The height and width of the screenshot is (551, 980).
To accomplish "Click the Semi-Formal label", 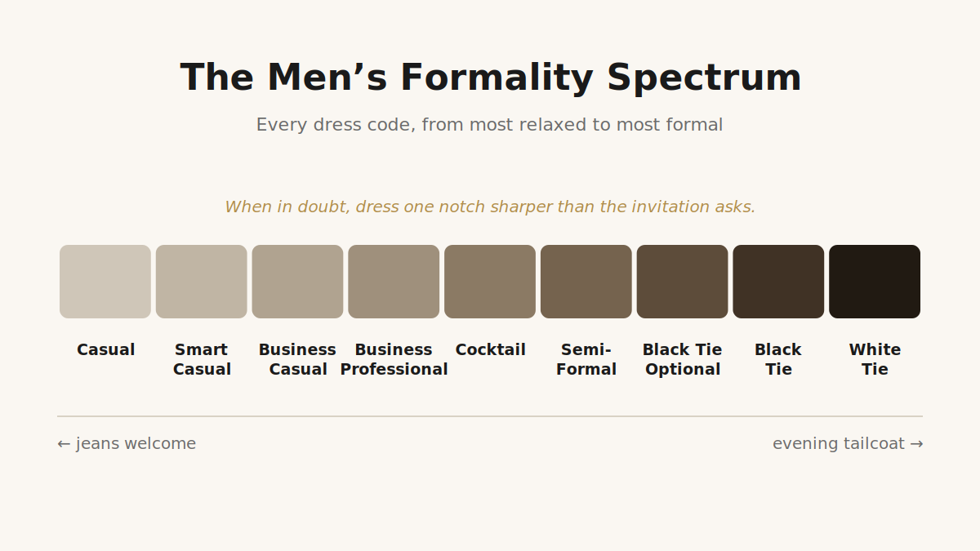I will [586, 360].
